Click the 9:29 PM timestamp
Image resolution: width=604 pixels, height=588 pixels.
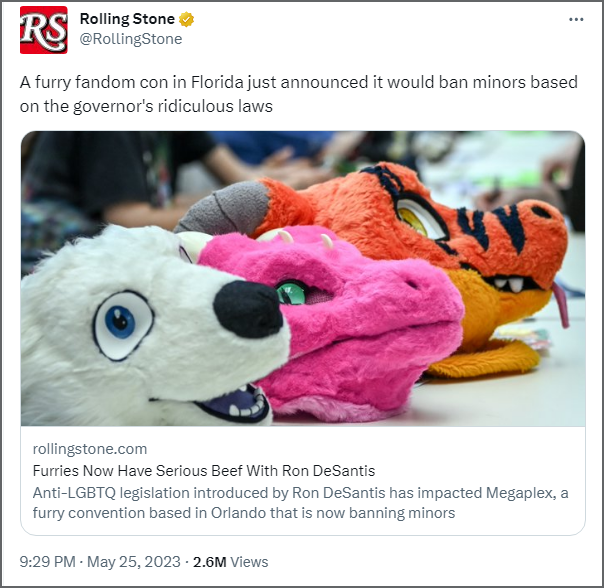(47, 562)
